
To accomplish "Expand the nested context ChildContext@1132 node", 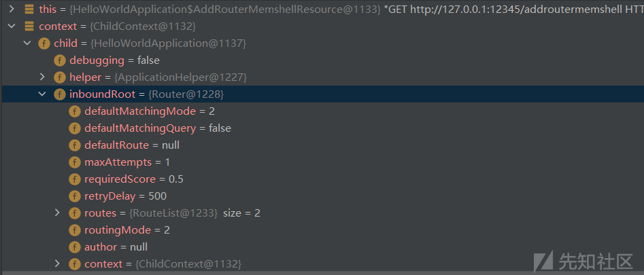I will [x=57, y=263].
